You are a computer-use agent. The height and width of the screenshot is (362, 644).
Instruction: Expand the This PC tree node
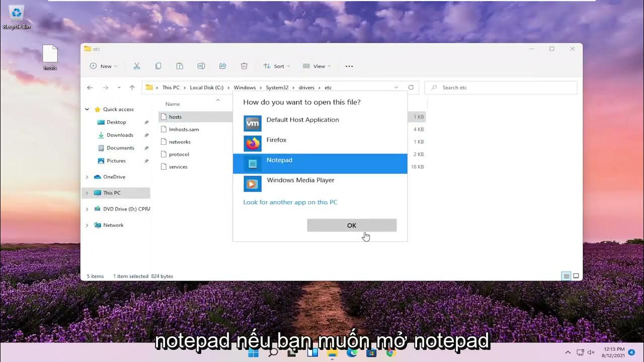point(87,193)
